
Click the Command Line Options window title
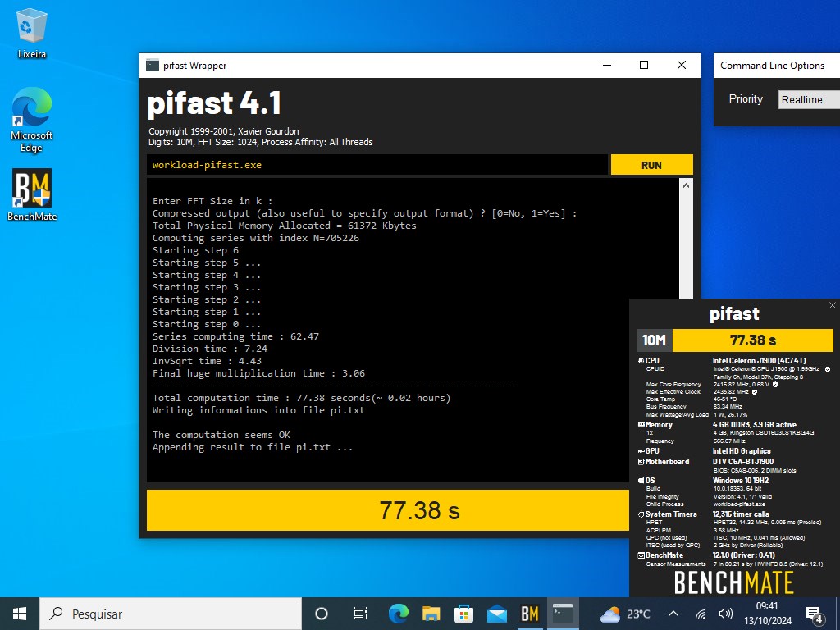click(x=773, y=66)
